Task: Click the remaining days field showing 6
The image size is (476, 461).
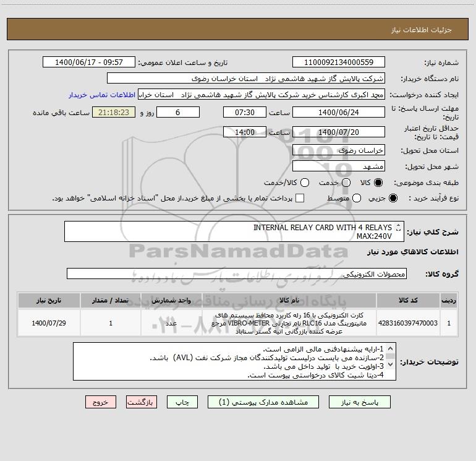Action: [x=178, y=112]
